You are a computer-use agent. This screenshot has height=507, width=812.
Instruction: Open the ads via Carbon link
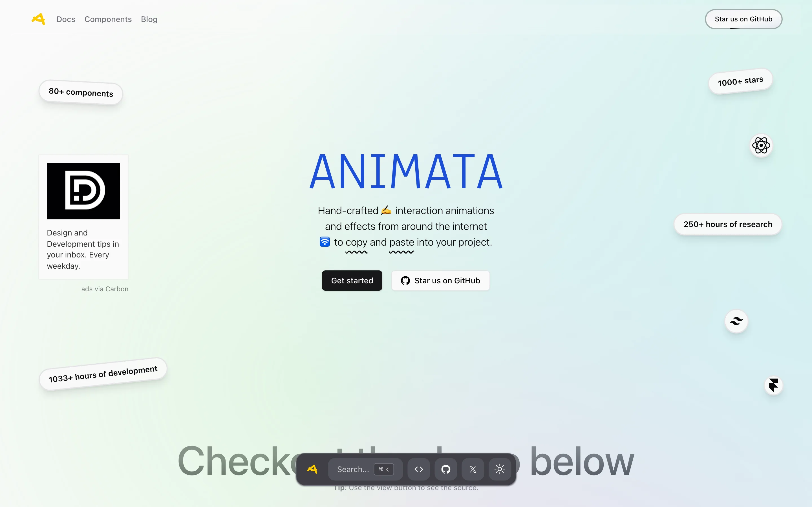tap(105, 289)
